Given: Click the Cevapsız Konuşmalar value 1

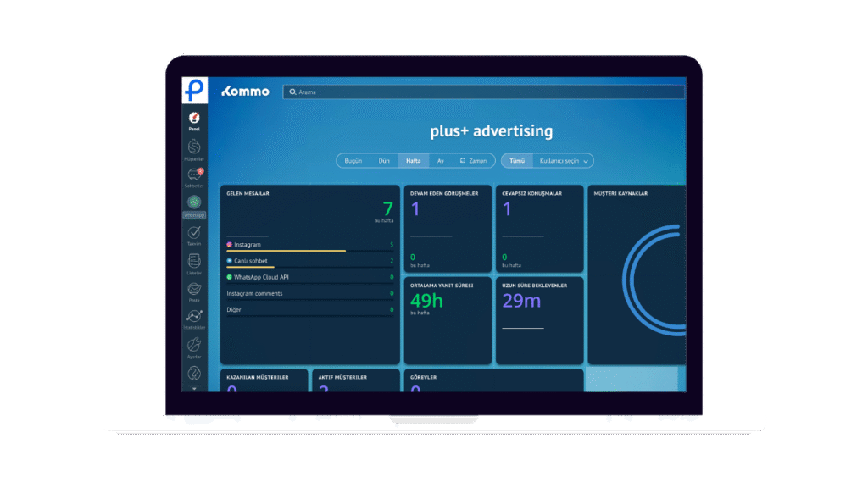Looking at the screenshot, I should click(507, 209).
